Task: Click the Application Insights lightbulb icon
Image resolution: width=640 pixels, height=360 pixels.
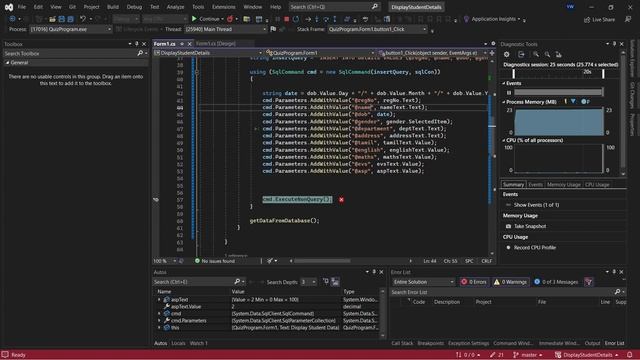Action: pyautogui.click(x=466, y=19)
